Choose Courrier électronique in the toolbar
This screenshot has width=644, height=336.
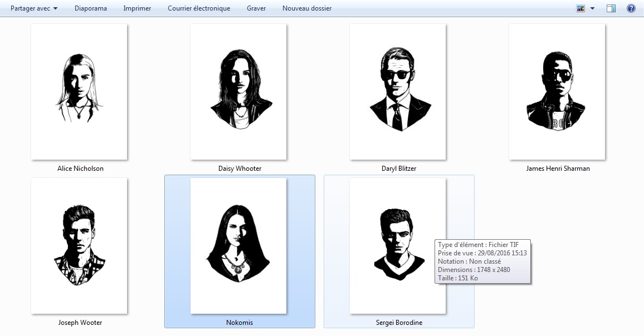[x=199, y=8]
